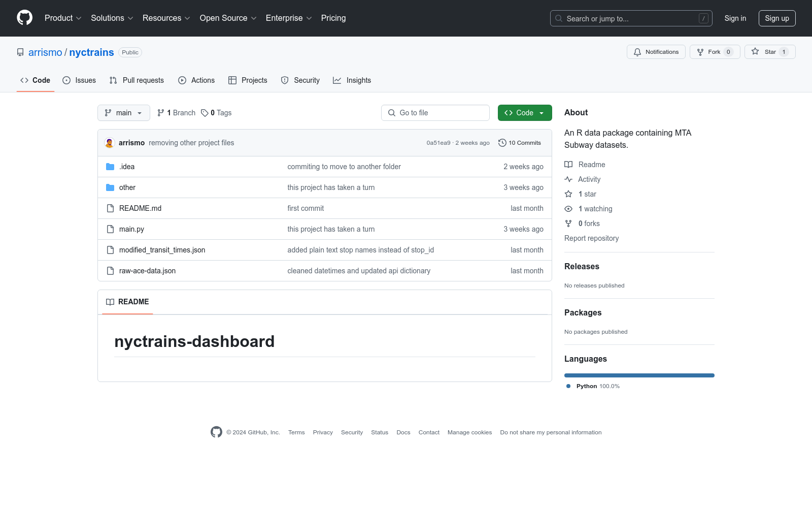812x508 pixels.
Task: Go to the Pricing page
Action: (x=333, y=18)
